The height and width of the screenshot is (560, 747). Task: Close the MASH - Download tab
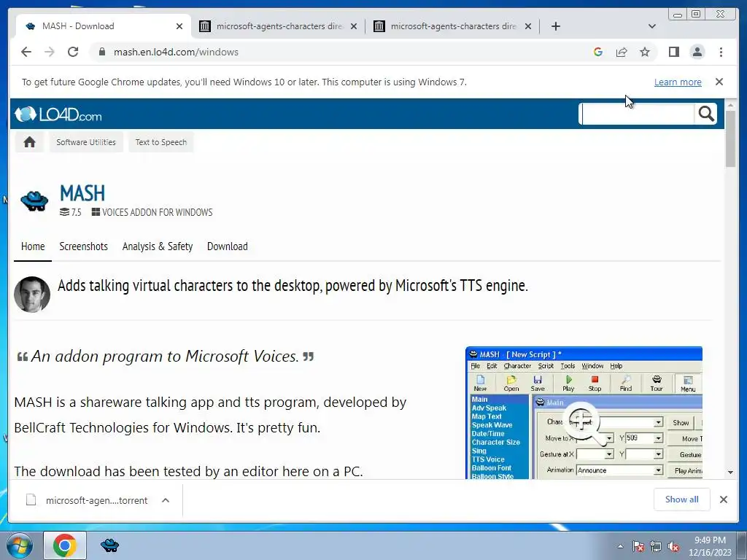coord(179,26)
